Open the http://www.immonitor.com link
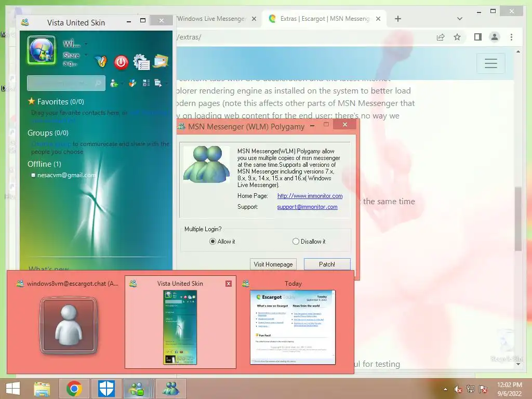This screenshot has width=532, height=399. (310, 196)
